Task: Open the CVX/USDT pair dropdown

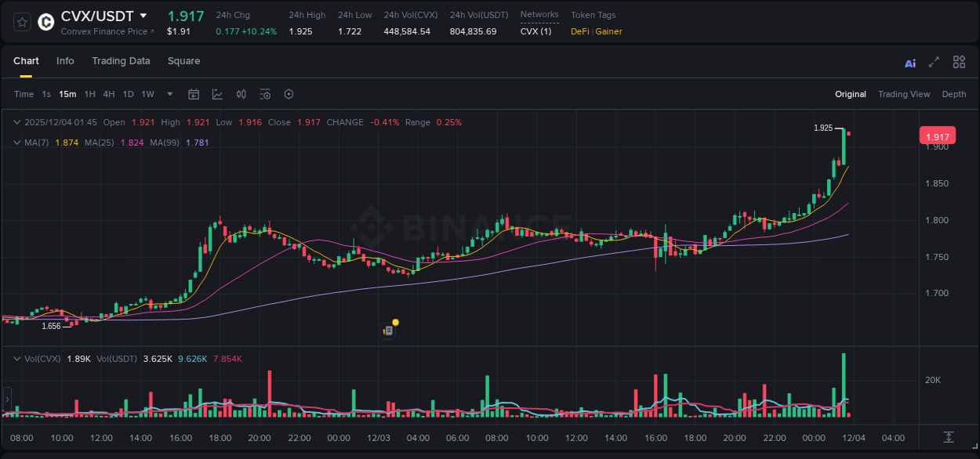Action: point(143,15)
